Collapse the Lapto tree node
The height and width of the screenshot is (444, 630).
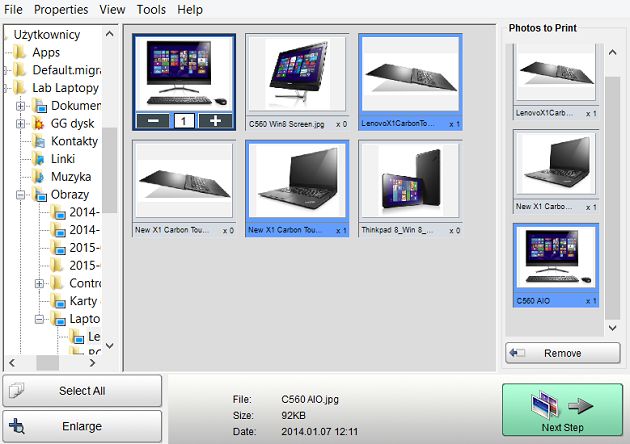coord(39,319)
